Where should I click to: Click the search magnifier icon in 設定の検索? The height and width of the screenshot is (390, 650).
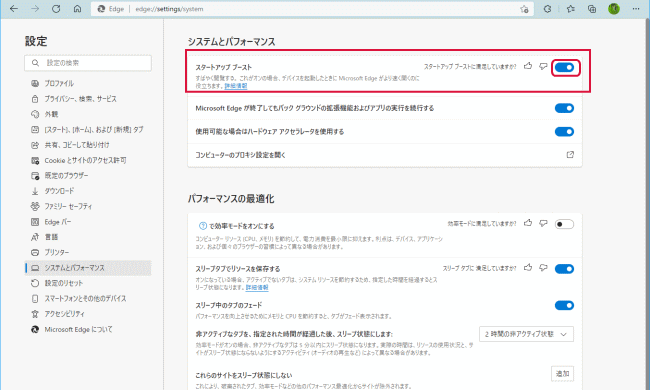tap(35, 63)
